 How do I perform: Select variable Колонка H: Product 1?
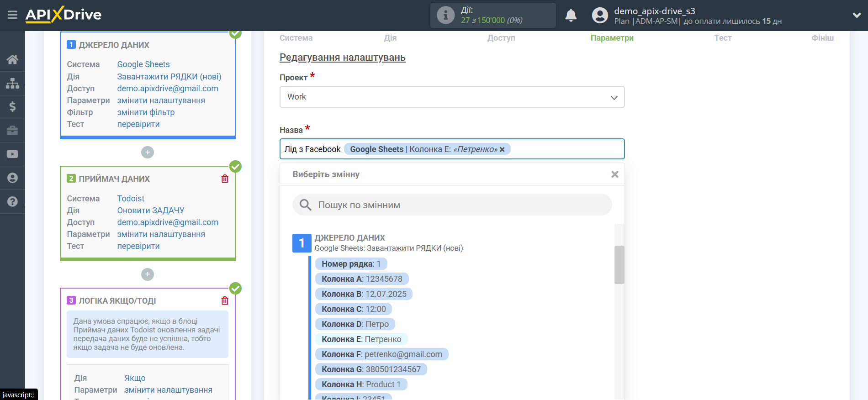tap(361, 384)
